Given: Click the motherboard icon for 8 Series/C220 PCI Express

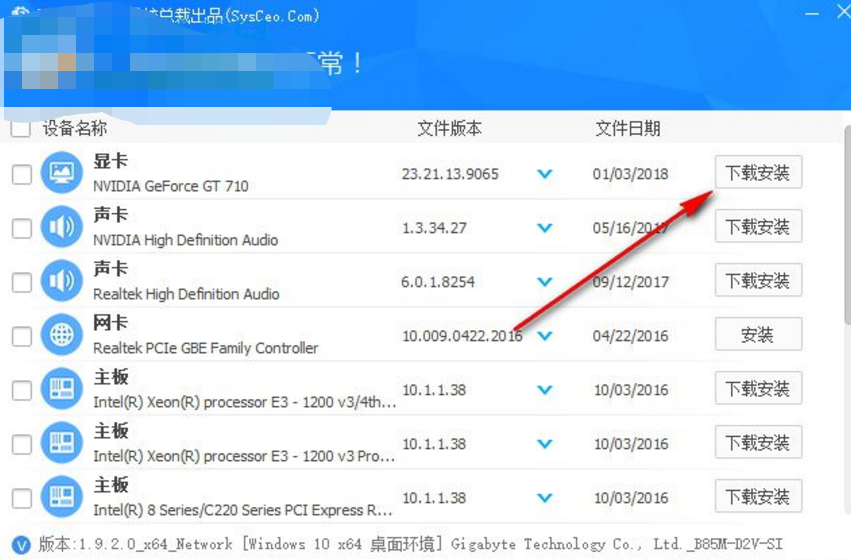Looking at the screenshot, I should (x=62, y=497).
